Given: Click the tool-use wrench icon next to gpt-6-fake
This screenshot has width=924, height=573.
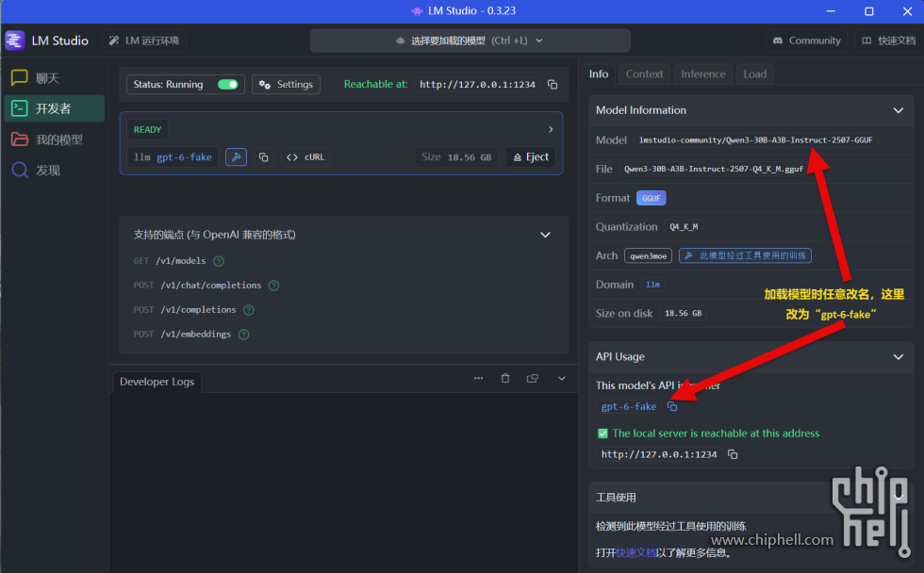Looking at the screenshot, I should click(237, 157).
